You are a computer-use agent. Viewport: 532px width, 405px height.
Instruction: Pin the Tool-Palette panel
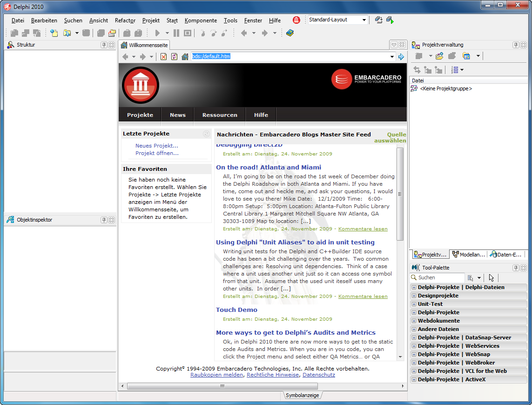[x=516, y=268]
